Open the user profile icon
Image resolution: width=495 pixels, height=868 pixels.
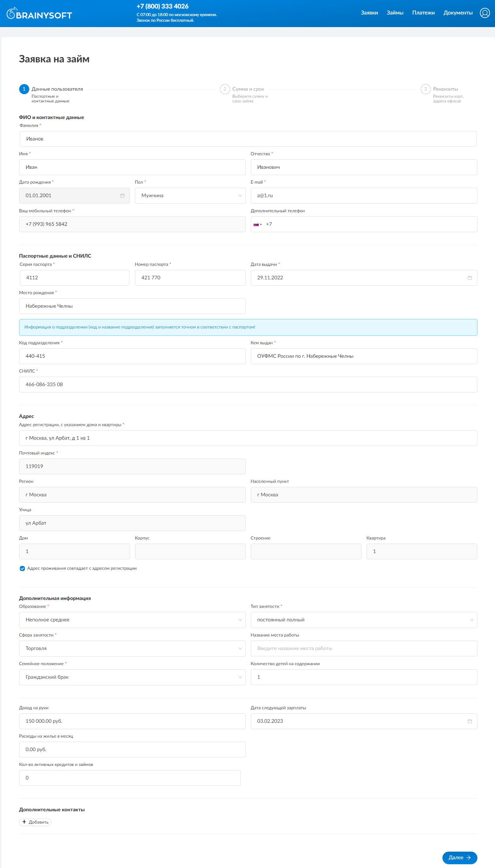pyautogui.click(x=485, y=13)
